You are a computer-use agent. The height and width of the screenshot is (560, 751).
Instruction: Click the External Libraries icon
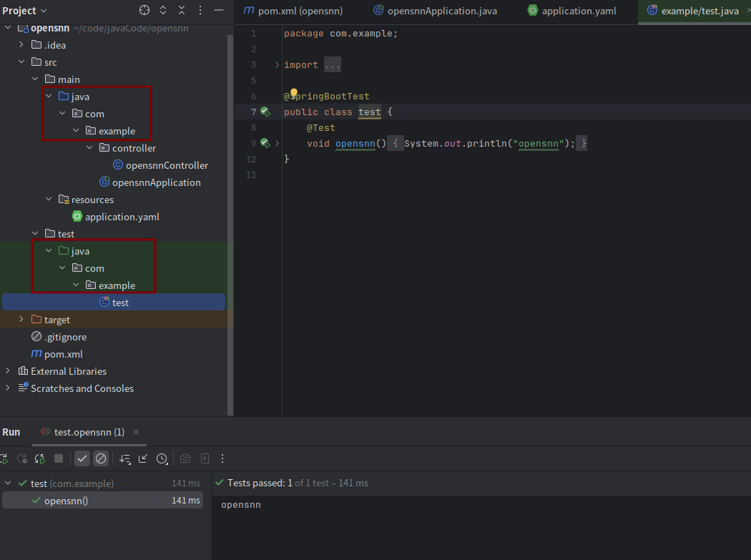pos(23,370)
